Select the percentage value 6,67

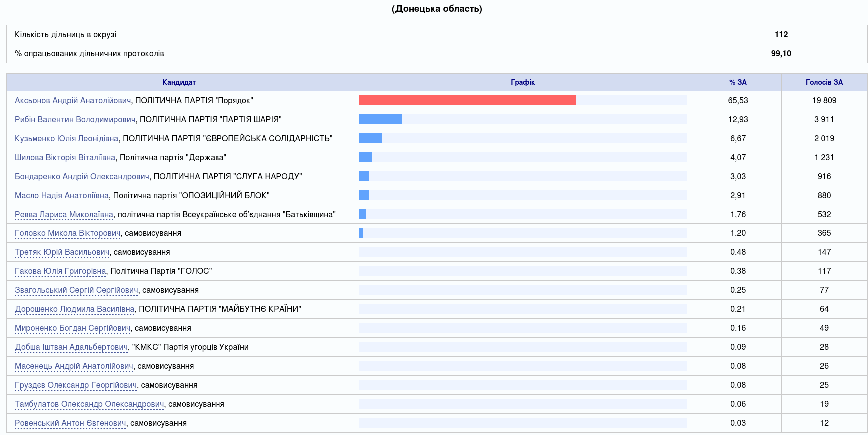[738, 138]
